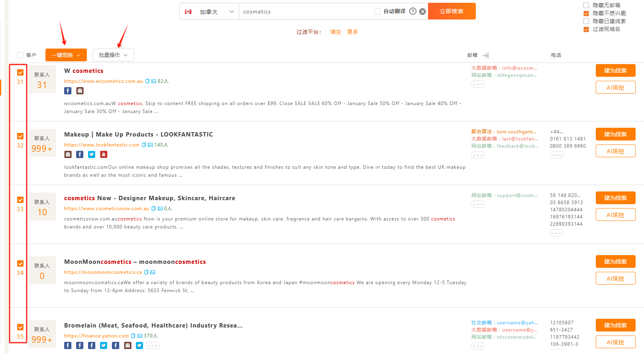The width and height of the screenshot is (644, 353).
Task: Open https://www.lookfantastic.com link
Action: point(102,145)
